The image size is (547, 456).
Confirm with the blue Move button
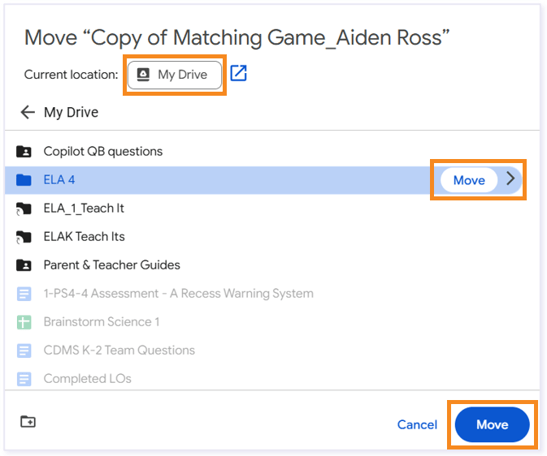492,424
